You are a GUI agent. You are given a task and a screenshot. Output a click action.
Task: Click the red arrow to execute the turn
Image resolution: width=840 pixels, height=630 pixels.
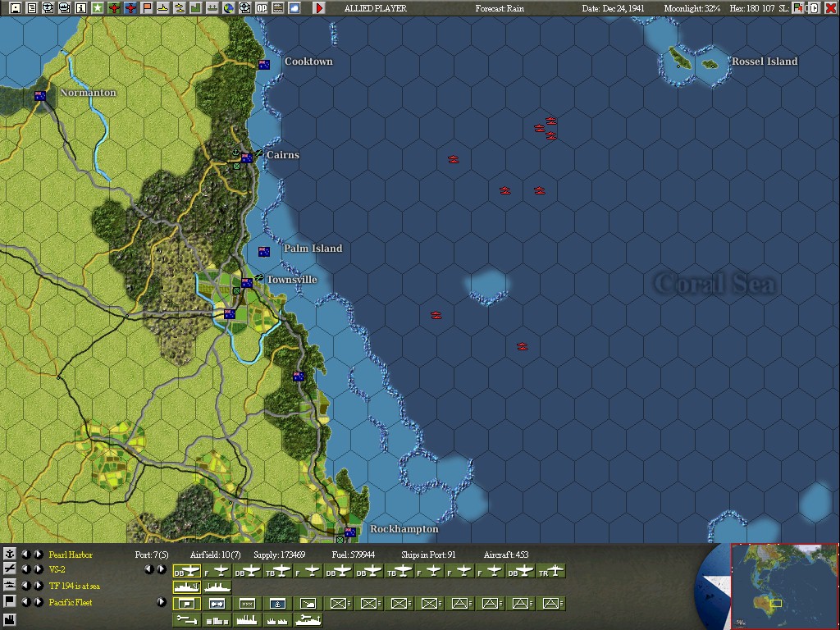(x=320, y=7)
